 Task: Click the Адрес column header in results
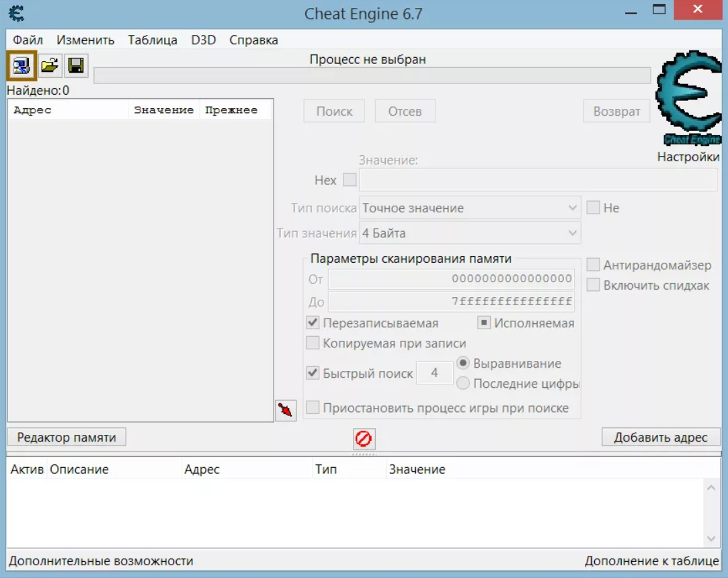[x=69, y=110]
